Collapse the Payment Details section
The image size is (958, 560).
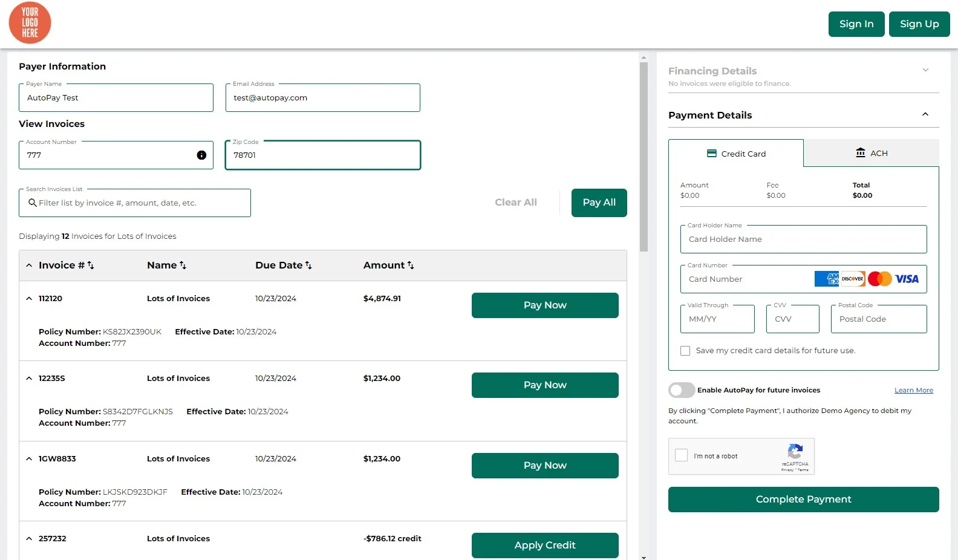925,114
